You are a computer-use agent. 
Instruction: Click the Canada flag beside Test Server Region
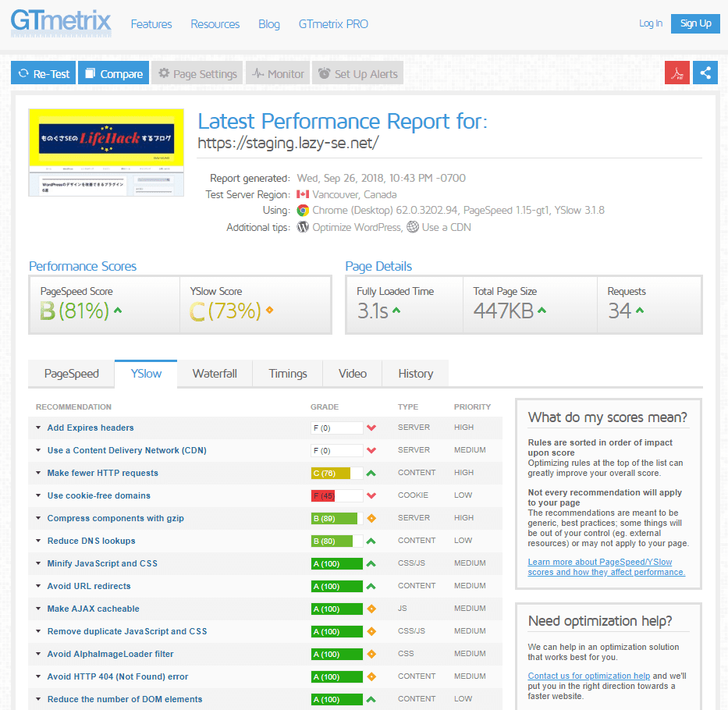[x=302, y=193]
